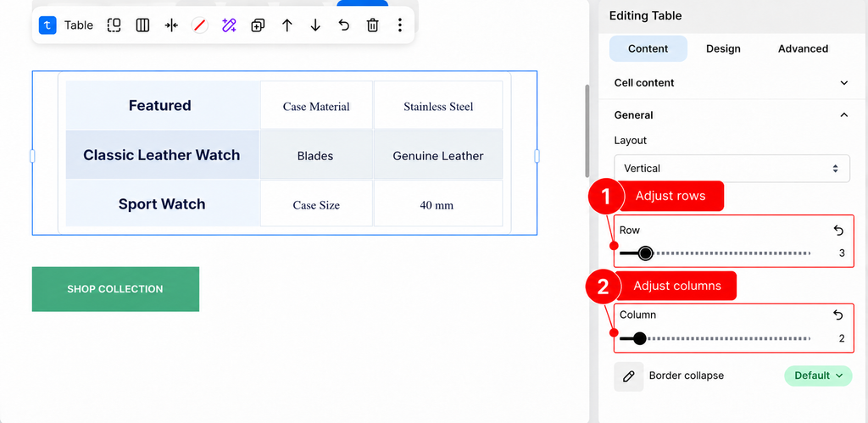Expand the Cell content section
Image resolution: width=868 pixels, height=423 pixels.
[732, 83]
